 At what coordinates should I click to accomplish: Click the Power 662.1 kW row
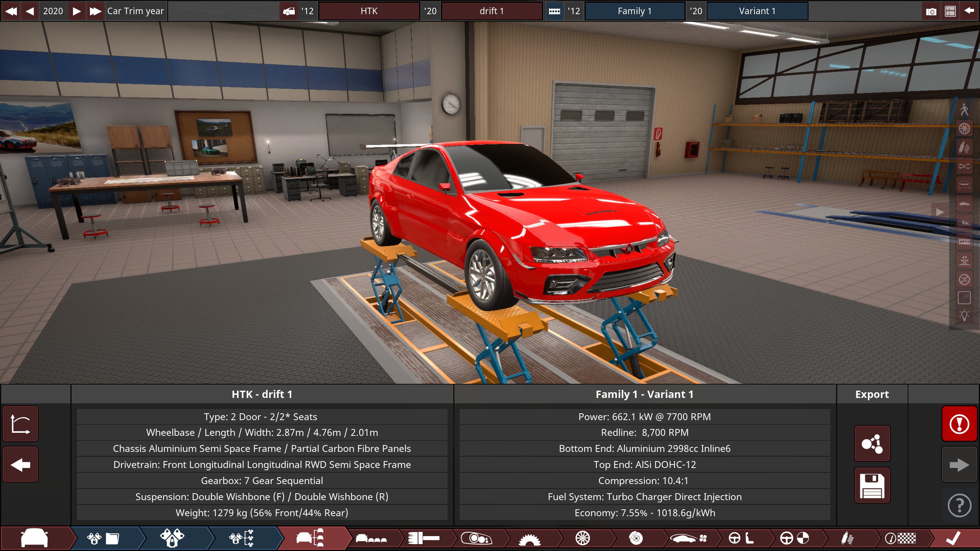point(645,417)
